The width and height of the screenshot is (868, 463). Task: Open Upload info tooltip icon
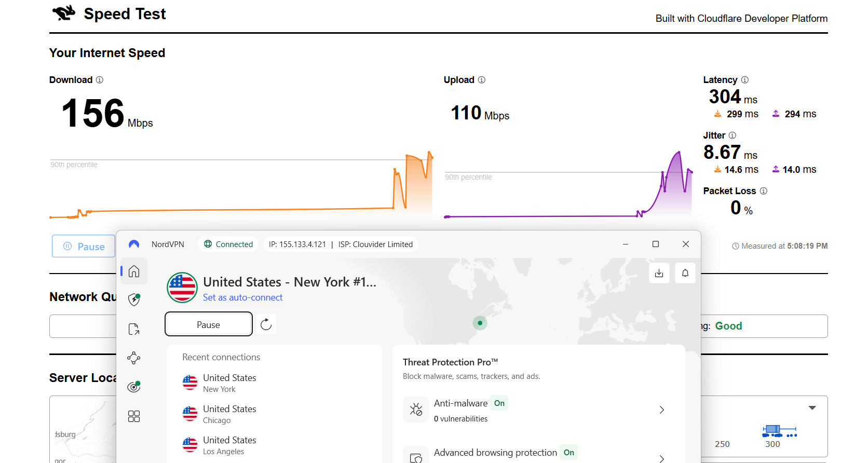[482, 80]
